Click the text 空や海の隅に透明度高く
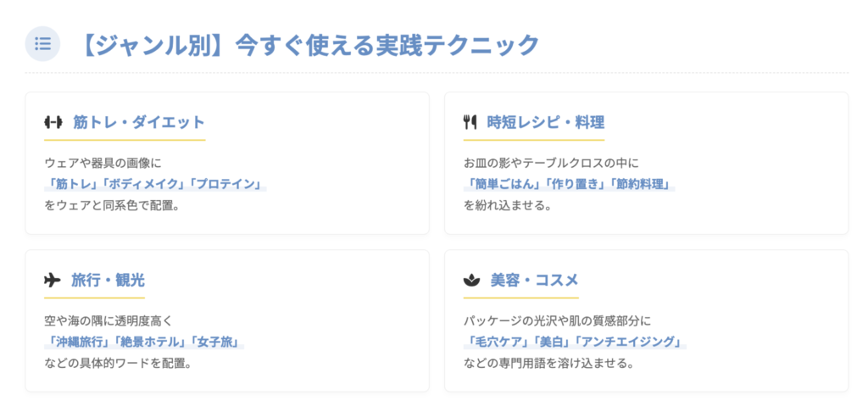 pyautogui.click(x=108, y=321)
